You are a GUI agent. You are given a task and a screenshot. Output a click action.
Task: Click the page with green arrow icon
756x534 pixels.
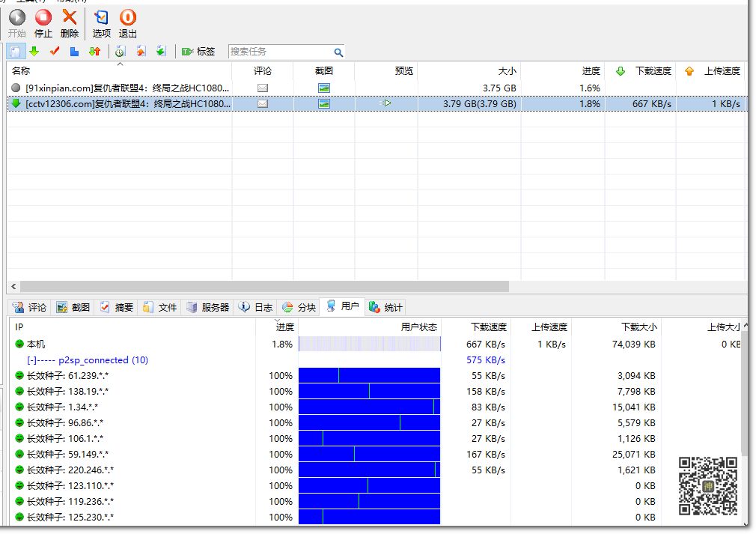(161, 51)
